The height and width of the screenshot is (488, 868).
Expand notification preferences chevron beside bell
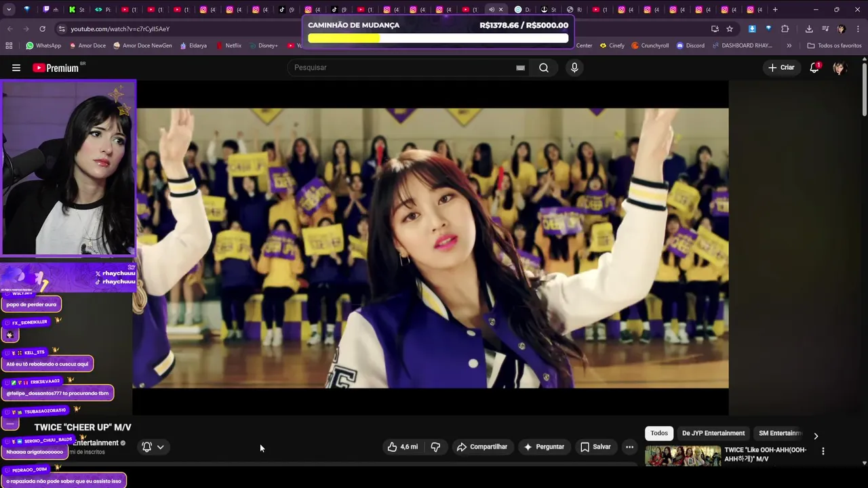point(161,447)
